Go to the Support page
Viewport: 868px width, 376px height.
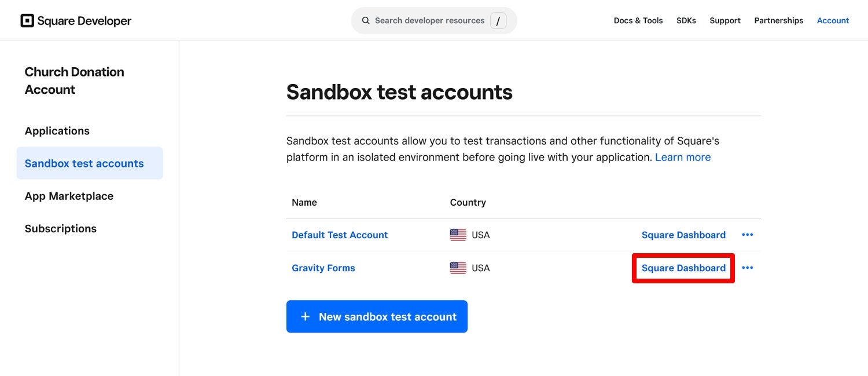[x=725, y=21]
